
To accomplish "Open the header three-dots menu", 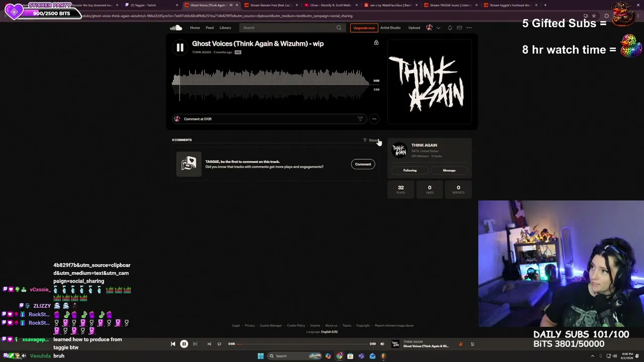I will 469,28.
